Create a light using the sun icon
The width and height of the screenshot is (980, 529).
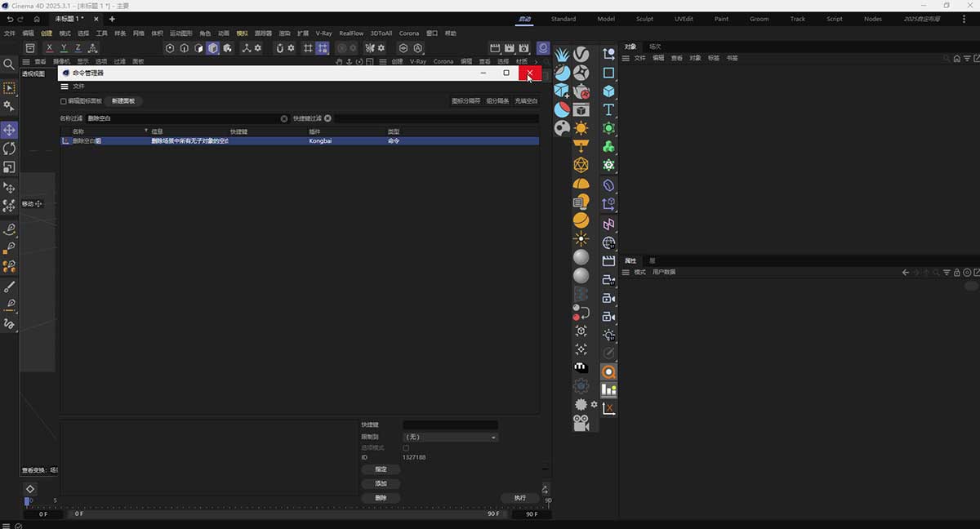tap(581, 127)
